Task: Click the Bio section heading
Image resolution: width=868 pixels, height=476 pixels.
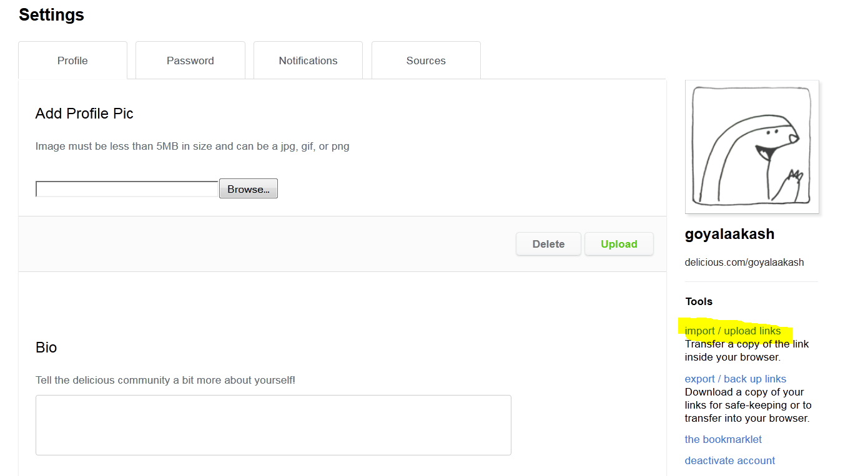Action: tap(46, 347)
